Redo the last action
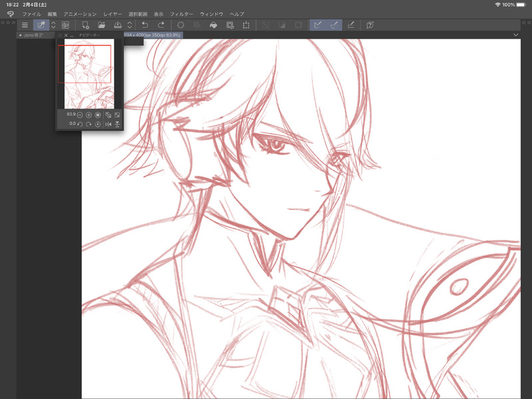 point(161,25)
